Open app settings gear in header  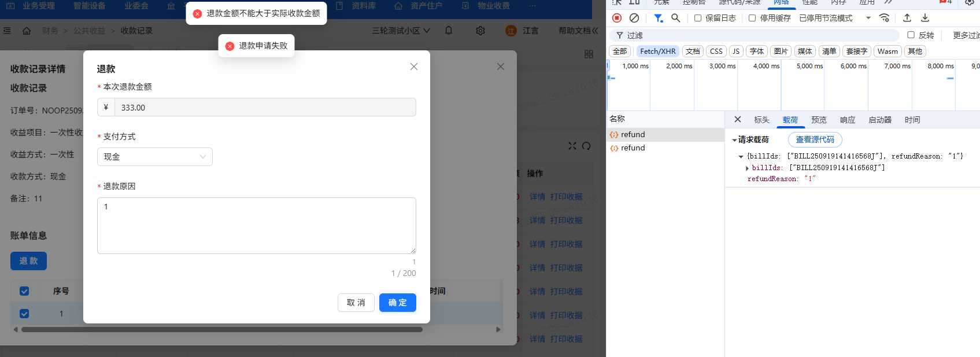coord(480,31)
